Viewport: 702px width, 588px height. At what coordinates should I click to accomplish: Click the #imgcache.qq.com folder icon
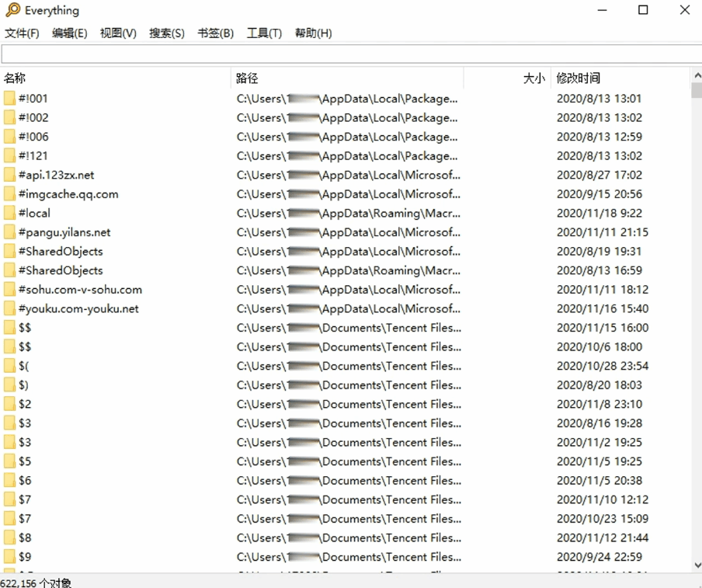9,194
